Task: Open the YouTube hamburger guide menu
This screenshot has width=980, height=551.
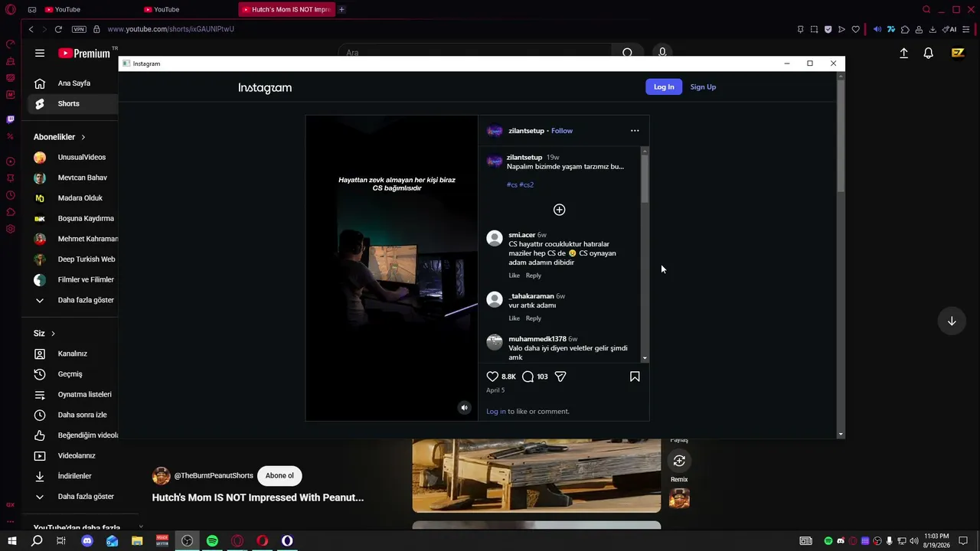Action: (x=40, y=53)
